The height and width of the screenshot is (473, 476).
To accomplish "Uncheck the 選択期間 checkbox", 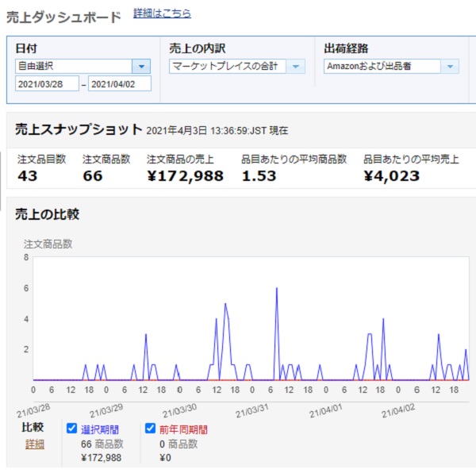I will pyautogui.click(x=71, y=429).
